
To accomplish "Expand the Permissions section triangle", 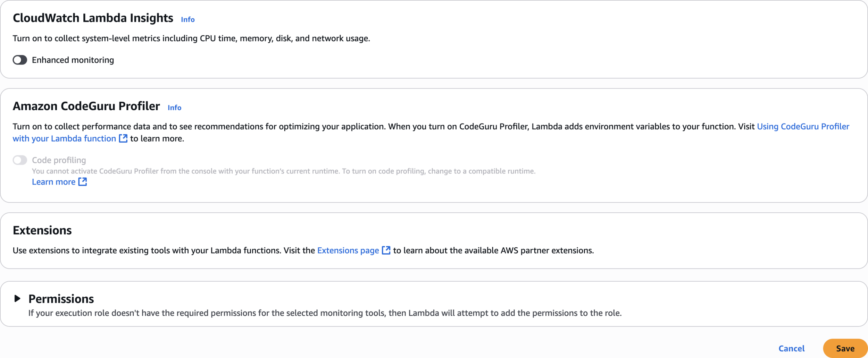I will coord(17,298).
